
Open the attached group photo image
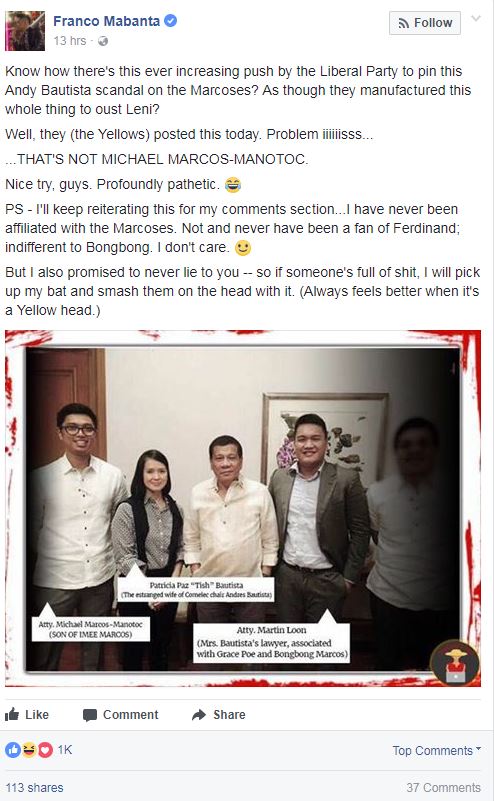[x=243, y=508]
